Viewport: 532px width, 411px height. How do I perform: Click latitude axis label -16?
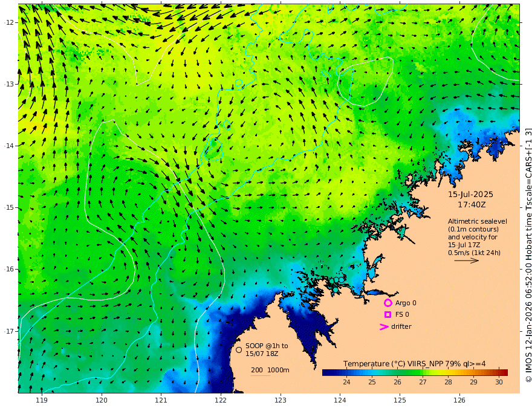(10, 269)
